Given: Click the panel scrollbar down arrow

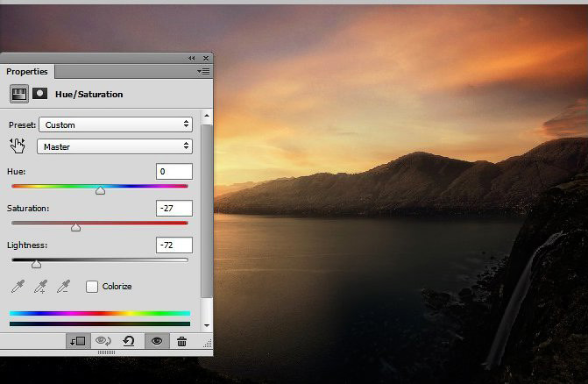Looking at the screenshot, I should [x=207, y=325].
